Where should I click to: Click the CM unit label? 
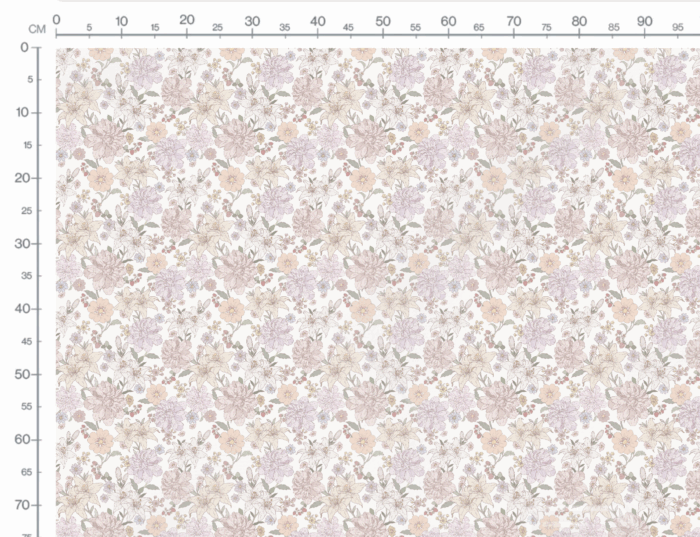coord(37,29)
